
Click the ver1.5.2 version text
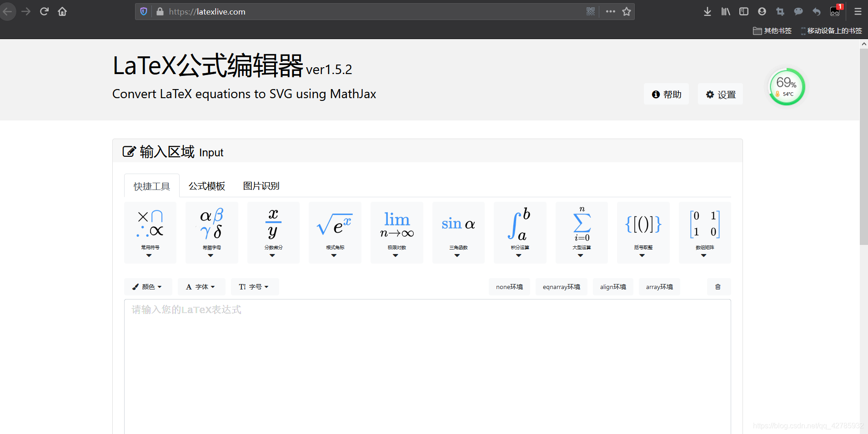coord(329,70)
